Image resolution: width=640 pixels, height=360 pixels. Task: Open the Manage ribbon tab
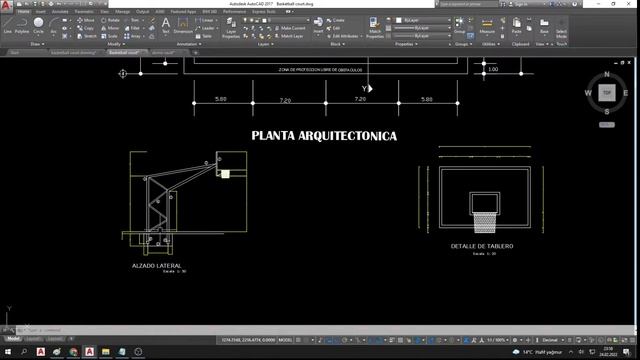[122, 12]
